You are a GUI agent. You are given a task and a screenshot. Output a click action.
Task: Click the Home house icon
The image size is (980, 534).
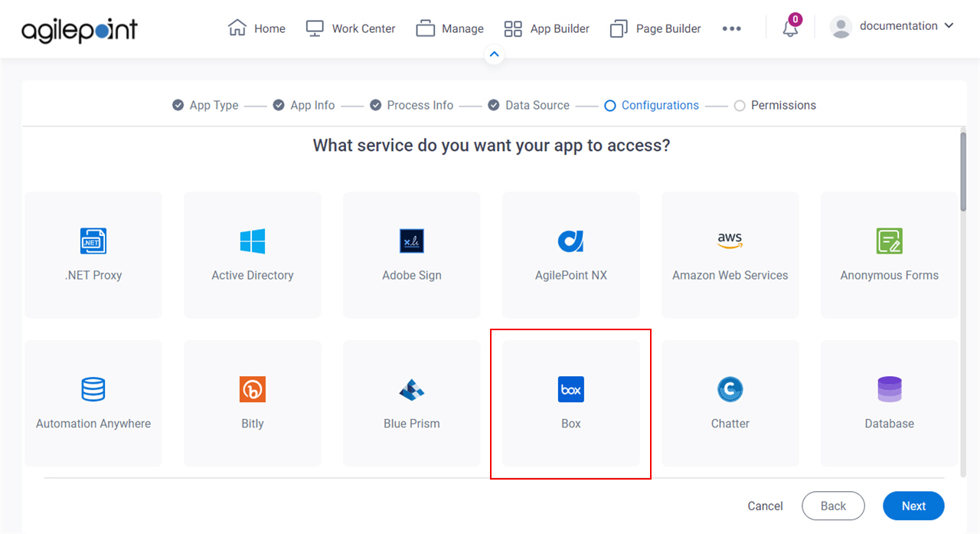click(x=237, y=28)
